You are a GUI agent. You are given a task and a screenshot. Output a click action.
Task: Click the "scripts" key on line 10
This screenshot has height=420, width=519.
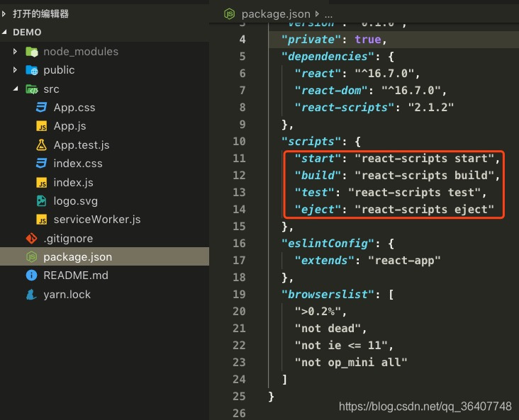311,142
